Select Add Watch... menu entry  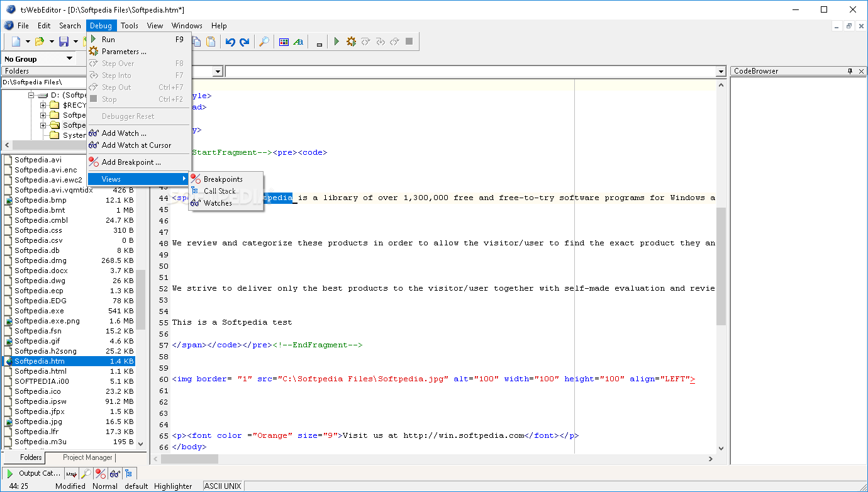138,133
